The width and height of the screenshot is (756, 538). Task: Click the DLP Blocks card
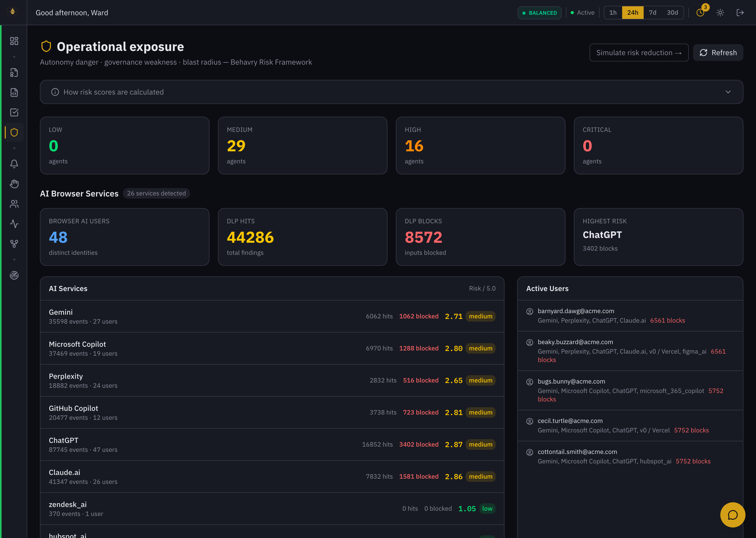tap(480, 237)
